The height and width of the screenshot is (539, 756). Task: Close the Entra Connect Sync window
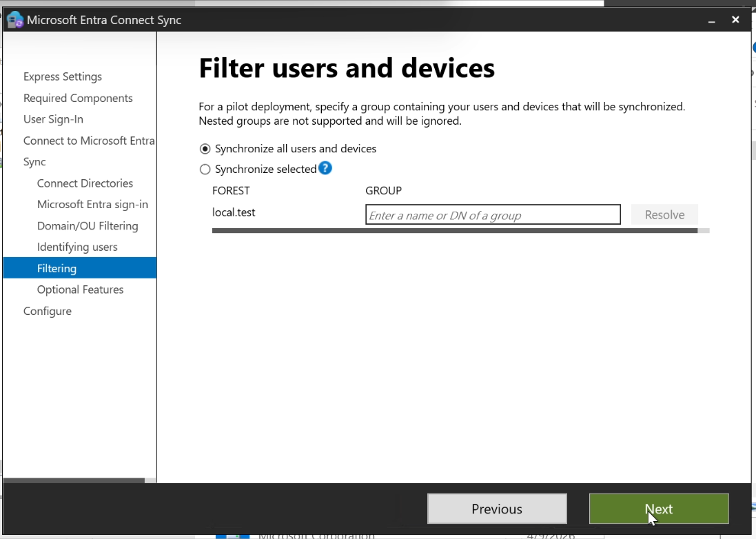pyautogui.click(x=735, y=20)
